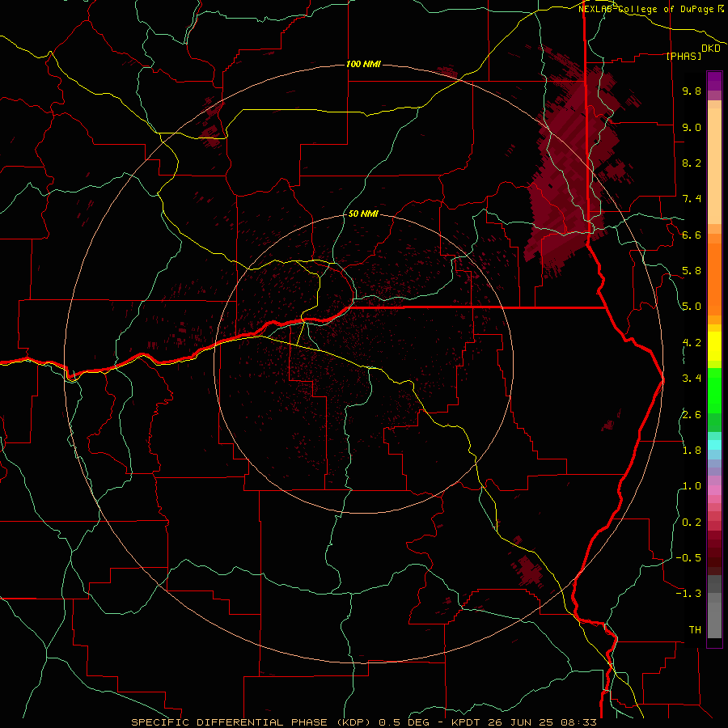This screenshot has height=728, width=728.
Task: Click the cyan segment of the color bar
Action: (714, 445)
